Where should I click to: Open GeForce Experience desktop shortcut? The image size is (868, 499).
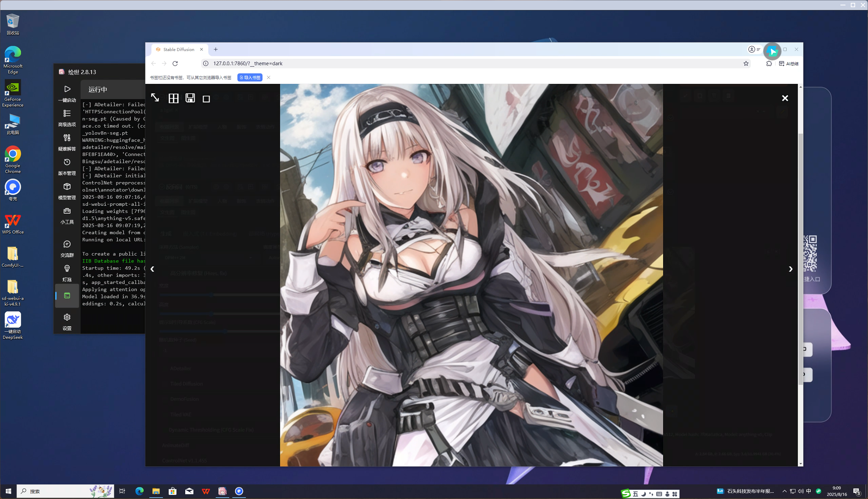point(13,93)
